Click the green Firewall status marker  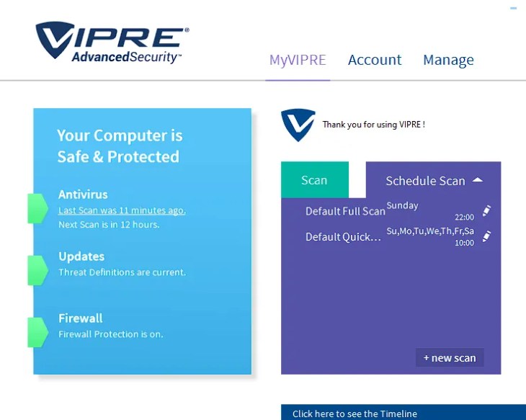[37, 332]
